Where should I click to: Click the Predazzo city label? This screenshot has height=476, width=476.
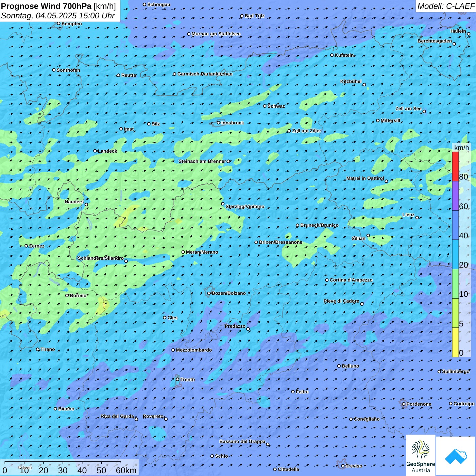(x=235, y=326)
